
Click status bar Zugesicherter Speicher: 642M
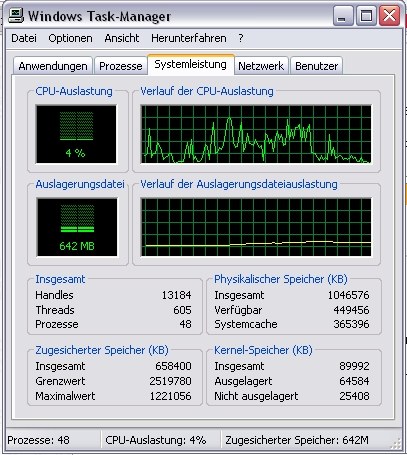tap(297, 440)
